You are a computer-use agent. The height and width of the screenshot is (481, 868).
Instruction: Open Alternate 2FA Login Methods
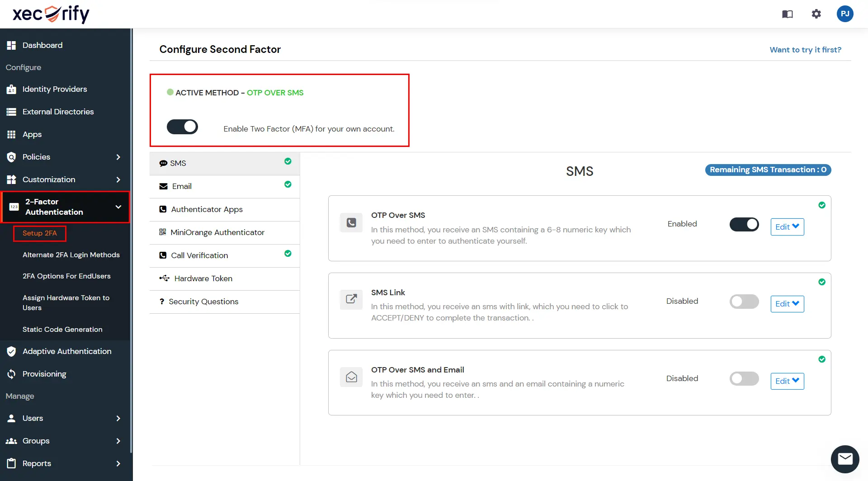[71, 255]
